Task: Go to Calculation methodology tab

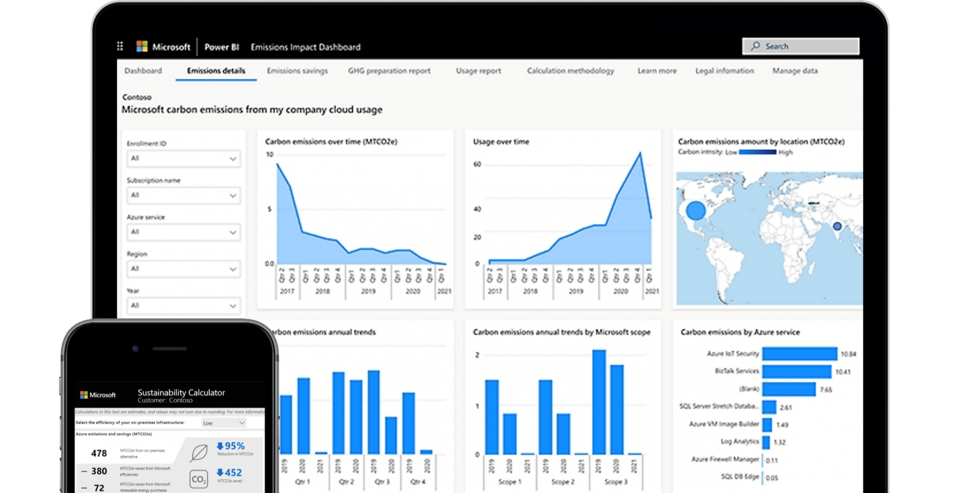Action: (x=570, y=71)
